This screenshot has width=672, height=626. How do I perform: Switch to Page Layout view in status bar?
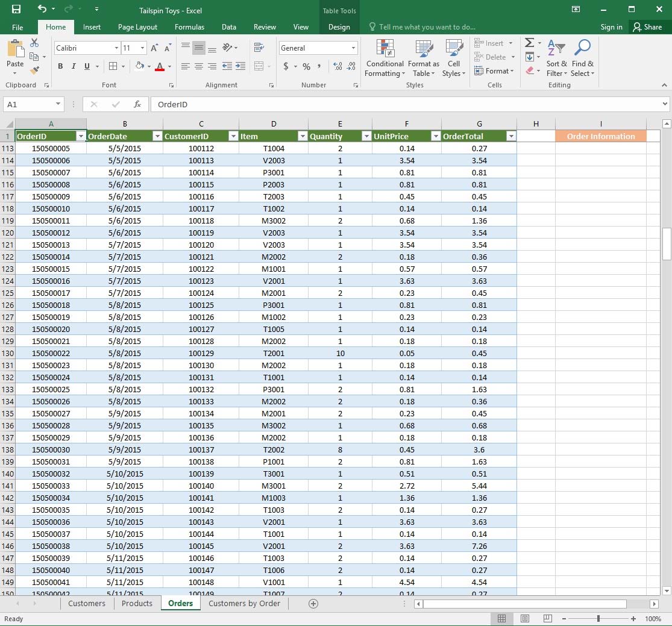(x=524, y=619)
